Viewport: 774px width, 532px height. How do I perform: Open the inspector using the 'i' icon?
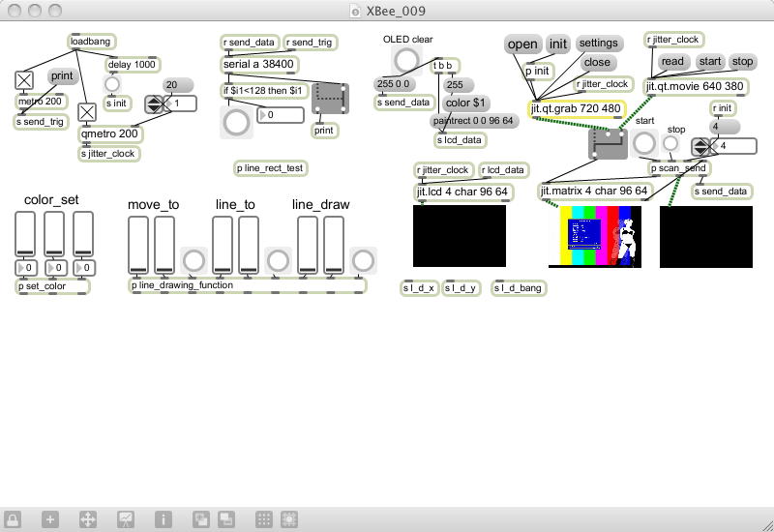pos(164,519)
